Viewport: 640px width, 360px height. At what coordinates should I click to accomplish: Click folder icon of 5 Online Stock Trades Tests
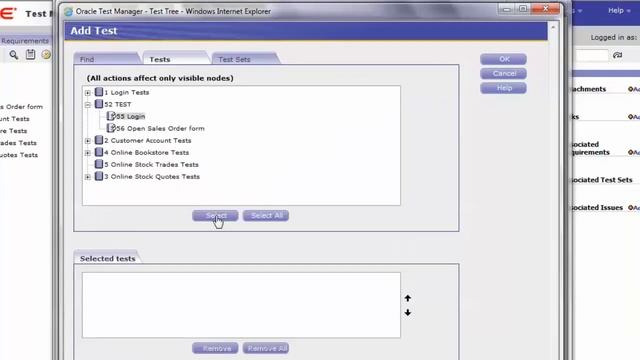coord(99,164)
